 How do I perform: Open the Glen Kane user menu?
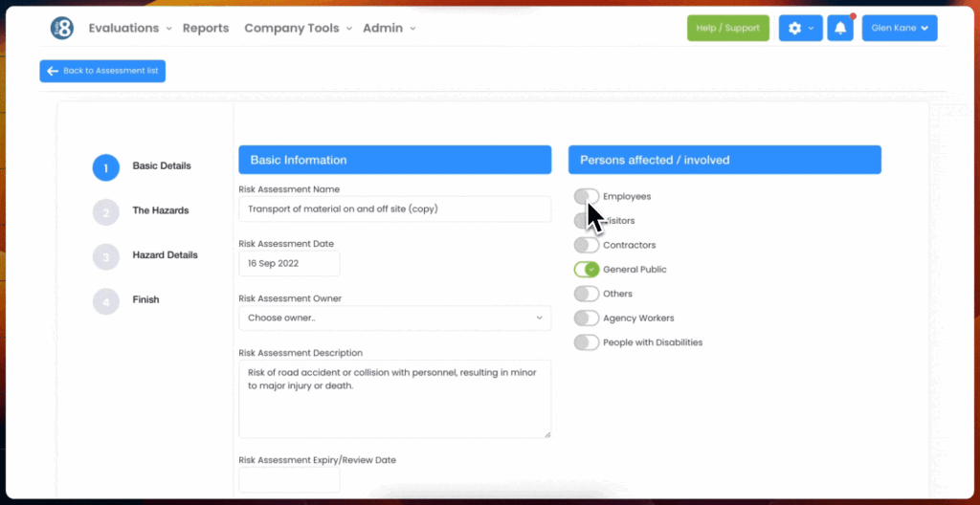(900, 28)
